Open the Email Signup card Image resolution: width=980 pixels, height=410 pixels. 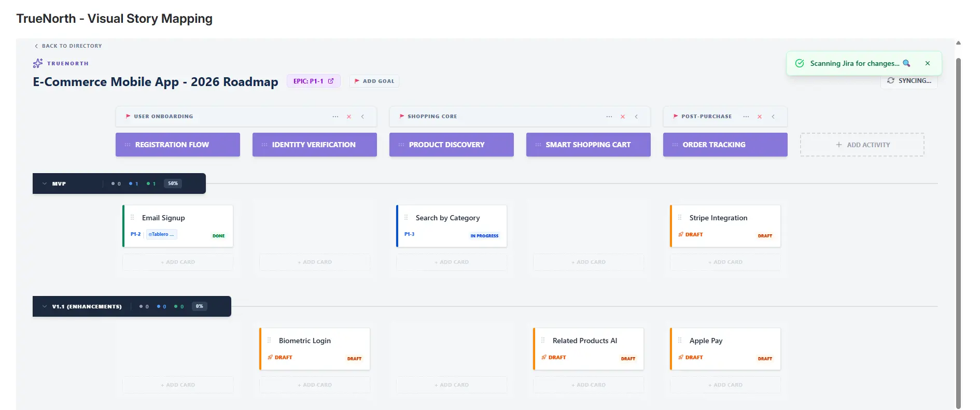point(163,218)
